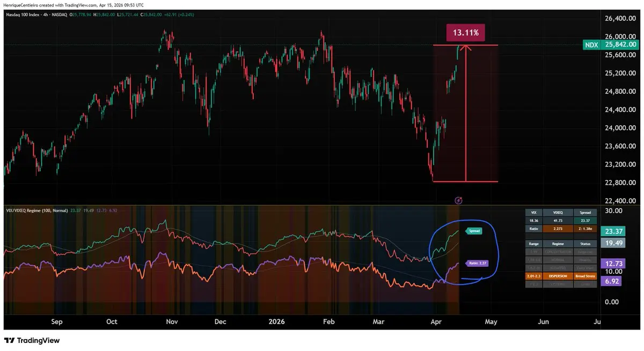Click the Z: 1.38σ table cell
The image size is (644, 351).
tap(586, 229)
